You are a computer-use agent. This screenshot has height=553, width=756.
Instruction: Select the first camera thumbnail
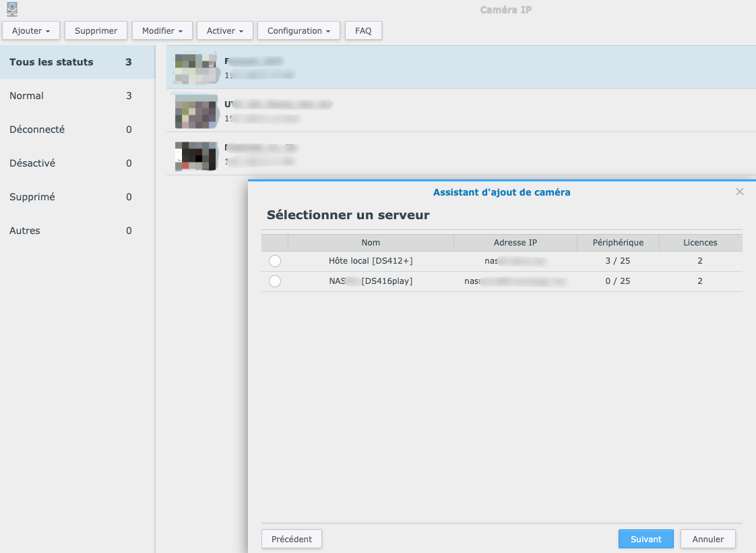click(195, 67)
